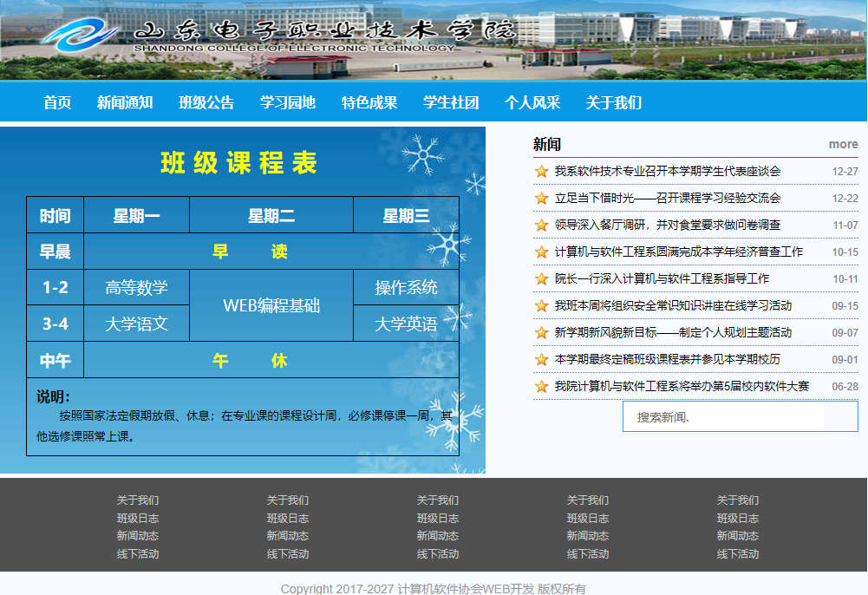
Task: Go to 新闻通知 in the navigation bar
Action: (125, 102)
